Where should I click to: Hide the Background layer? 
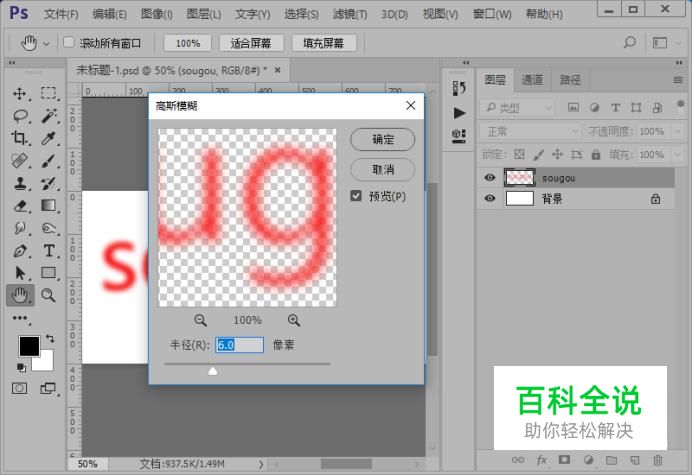click(489, 198)
